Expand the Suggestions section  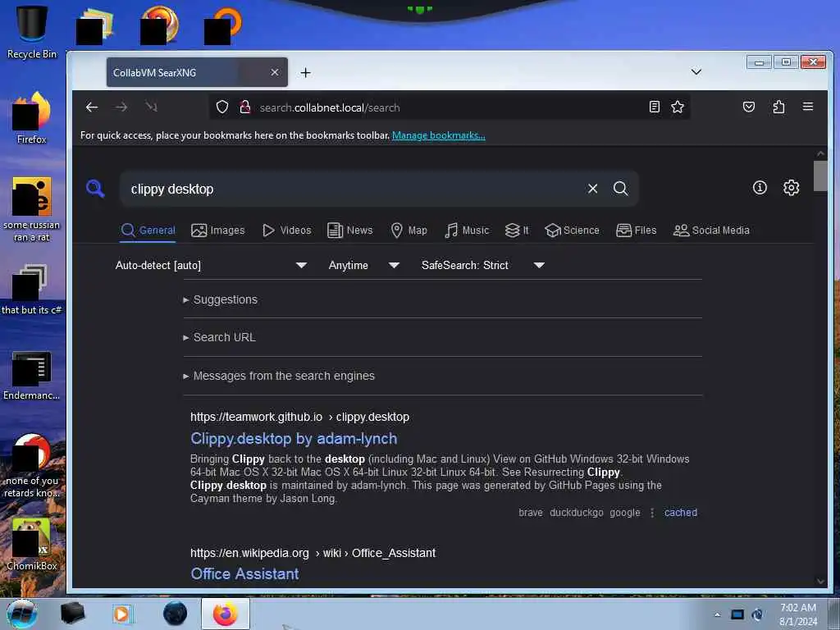tap(220, 299)
